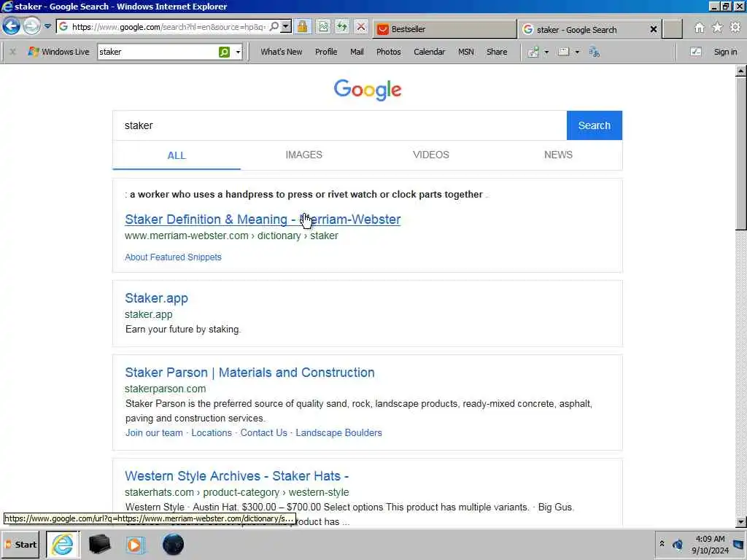Viewport: 747px width, 560px height.
Task: Open the Tools gear icon menu
Action: (735, 28)
